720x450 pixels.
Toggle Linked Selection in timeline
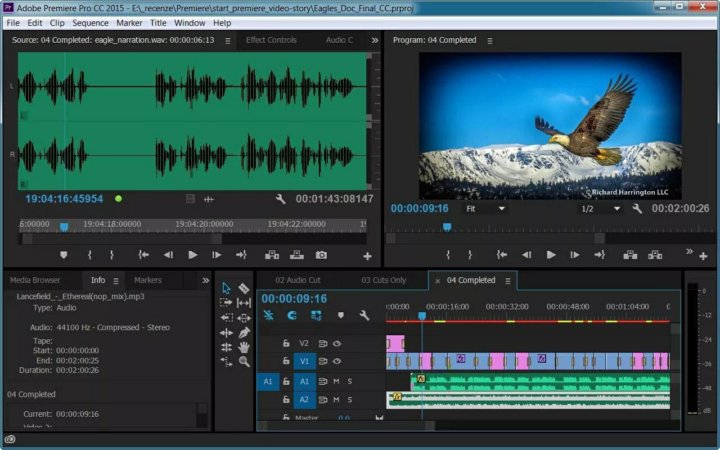coord(316,315)
